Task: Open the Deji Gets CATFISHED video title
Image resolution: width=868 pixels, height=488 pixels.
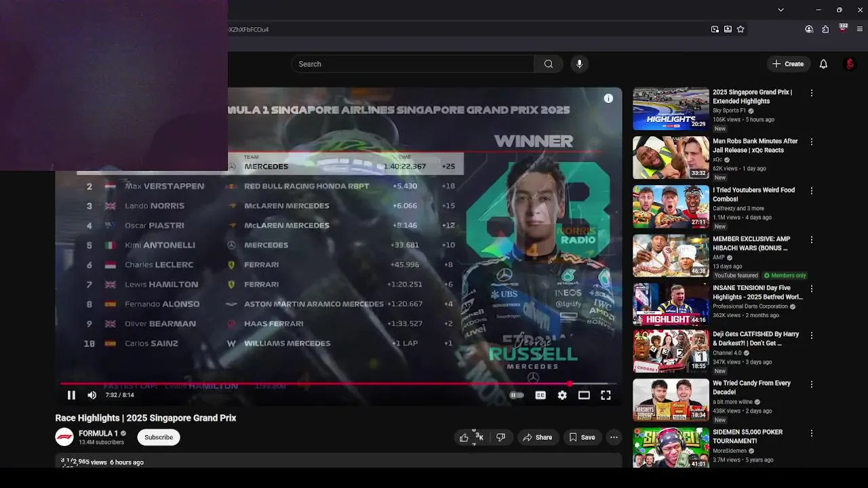Action: [x=755, y=339]
